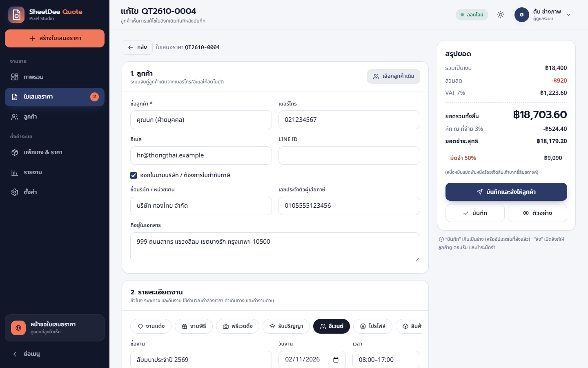The image size is (588, 368).
Task: Open รายงาน reports page
Action: pos(55,172)
